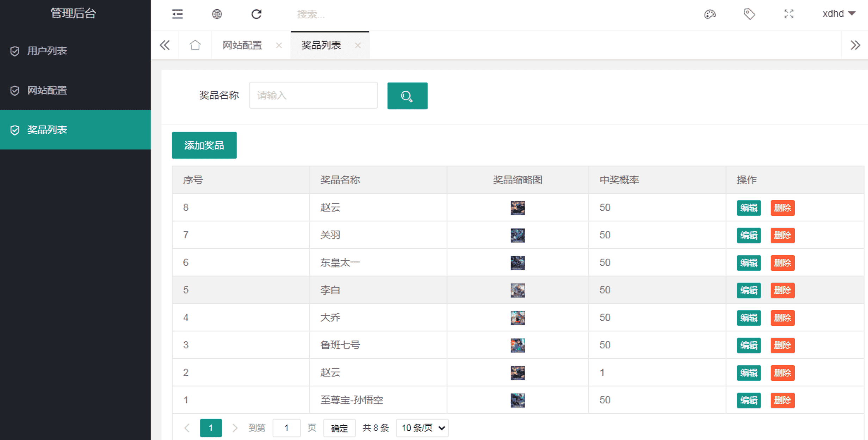Click 编辑 for the 李白 row
Image resolution: width=868 pixels, height=440 pixels.
pos(749,290)
